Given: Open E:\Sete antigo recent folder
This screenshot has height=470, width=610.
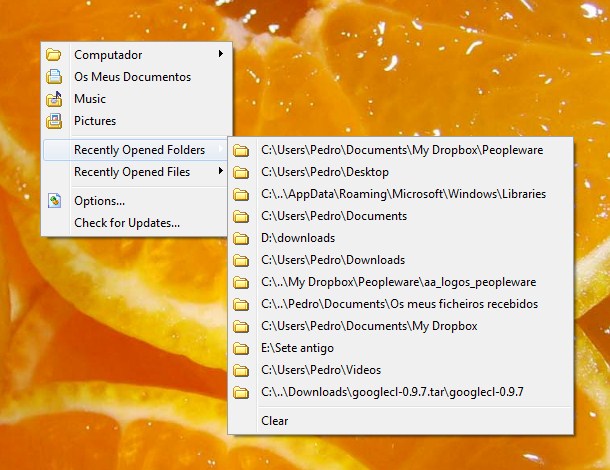Looking at the screenshot, I should (400, 348).
